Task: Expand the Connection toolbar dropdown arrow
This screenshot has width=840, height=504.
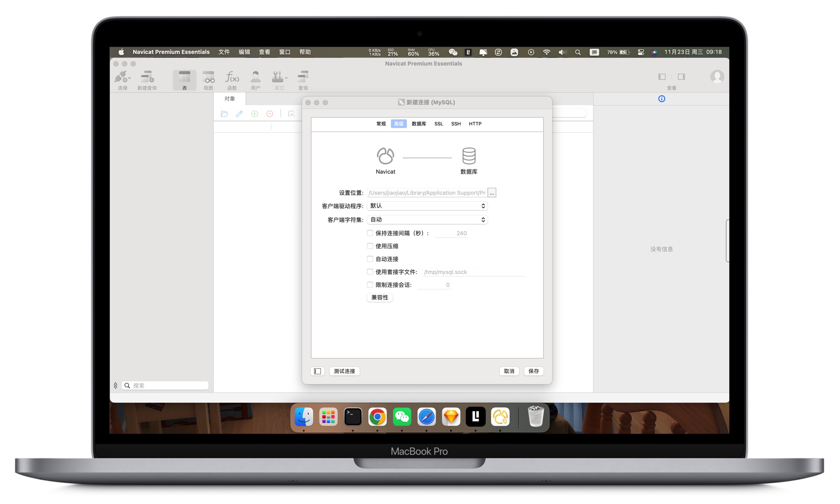Action: (x=130, y=78)
